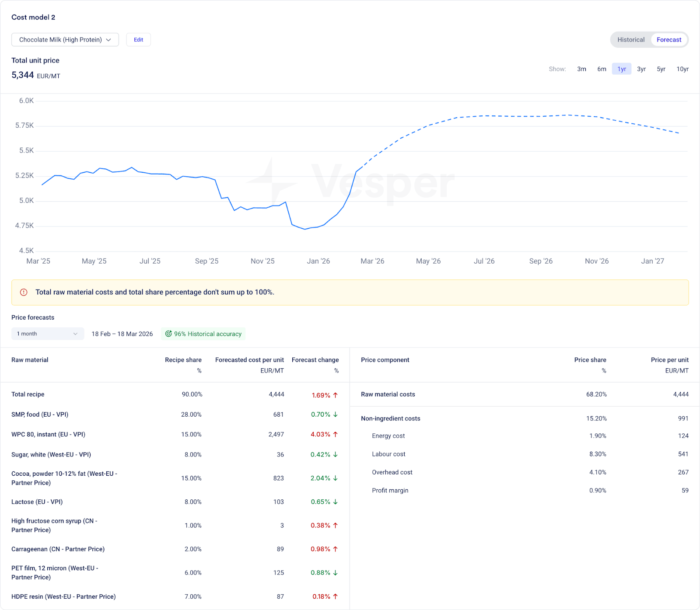Click the chevron in the product selector
700x610 pixels.
108,40
